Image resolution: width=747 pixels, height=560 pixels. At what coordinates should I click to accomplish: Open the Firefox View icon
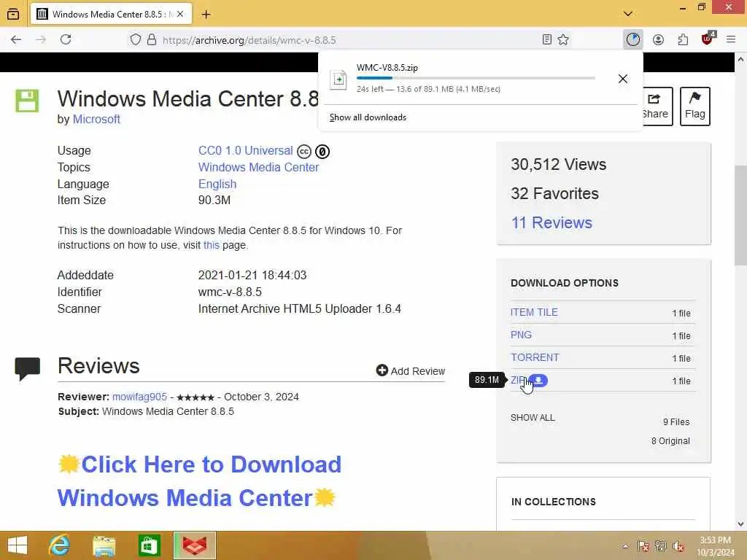13,15
